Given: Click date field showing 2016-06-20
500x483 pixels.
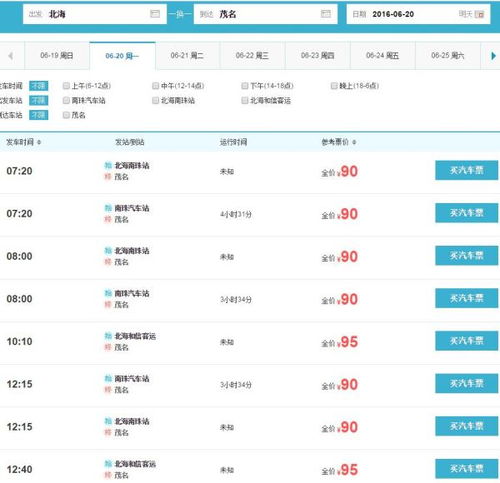Looking at the screenshot, I should pyautogui.click(x=418, y=14).
